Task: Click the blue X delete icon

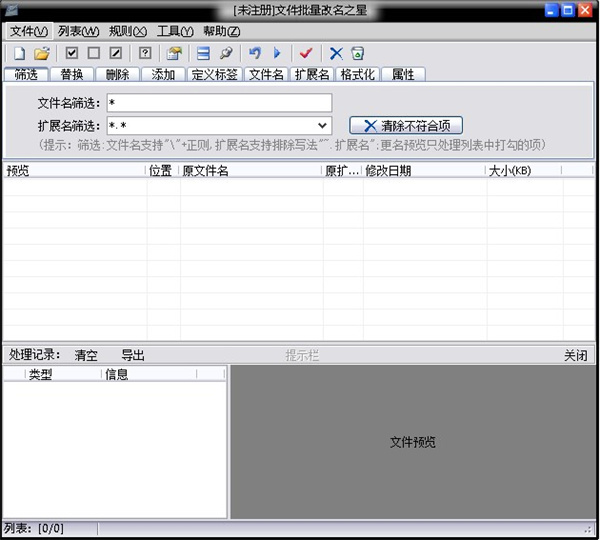Action: (336, 53)
